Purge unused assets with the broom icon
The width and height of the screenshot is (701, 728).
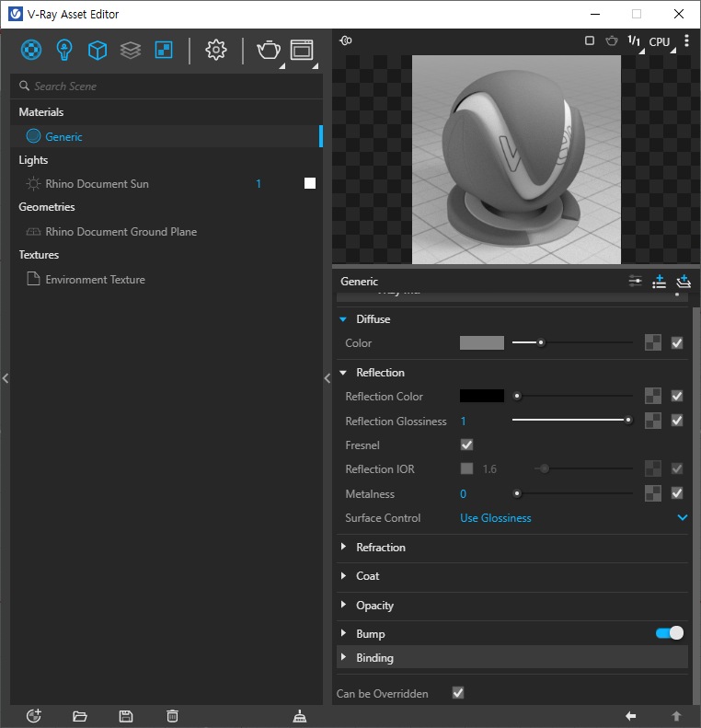(300, 716)
